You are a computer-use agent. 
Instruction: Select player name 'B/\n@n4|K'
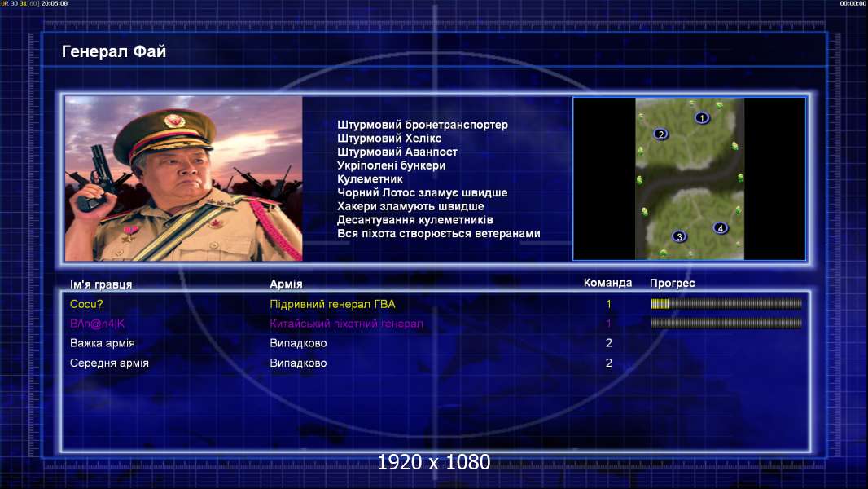coord(98,324)
